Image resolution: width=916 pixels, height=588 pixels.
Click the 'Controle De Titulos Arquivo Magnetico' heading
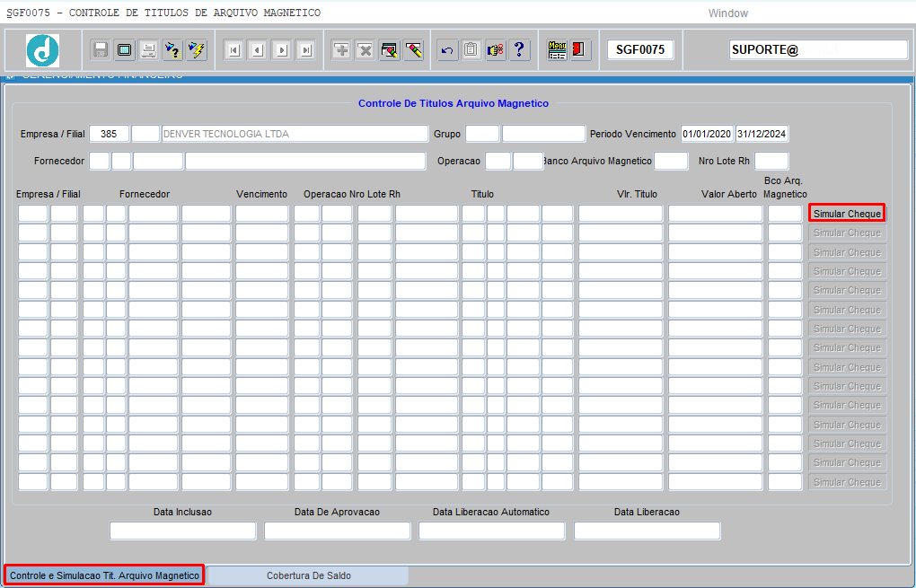click(454, 103)
